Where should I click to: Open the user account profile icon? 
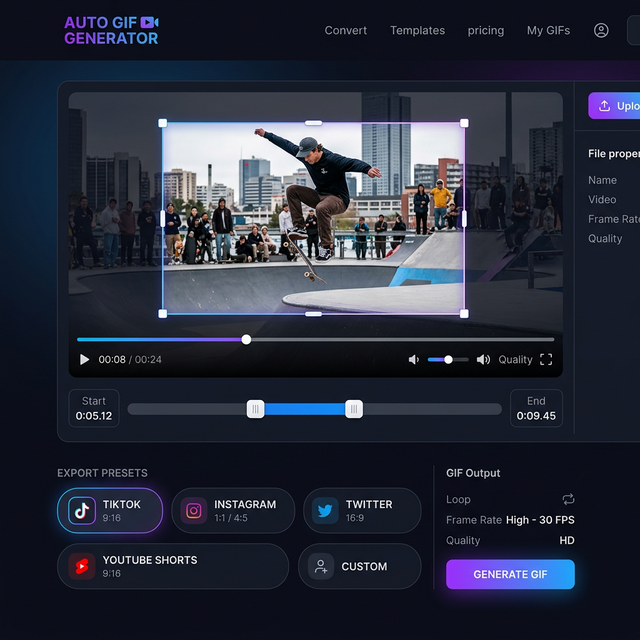point(601,30)
